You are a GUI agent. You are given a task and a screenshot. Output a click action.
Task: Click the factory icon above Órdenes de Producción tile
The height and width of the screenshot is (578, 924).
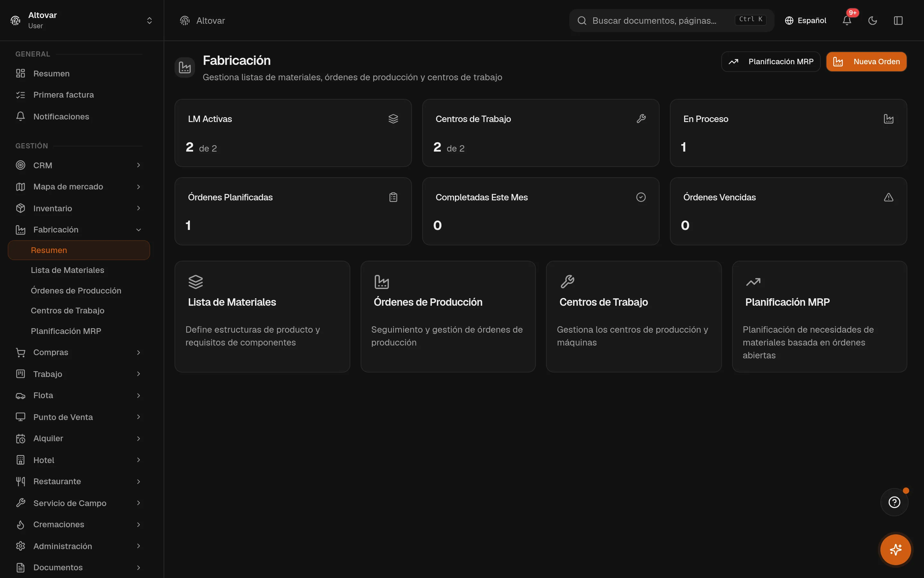tap(381, 282)
